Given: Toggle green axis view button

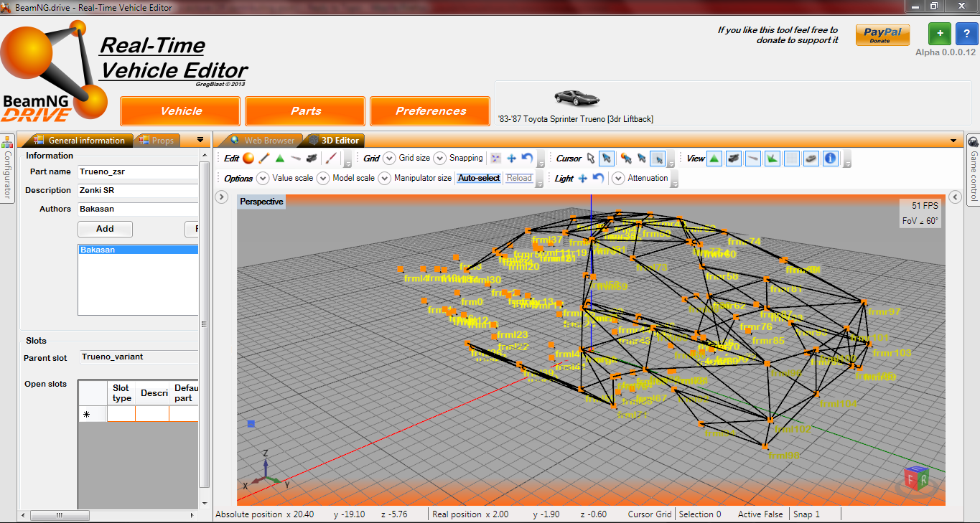Looking at the screenshot, I should (x=773, y=159).
